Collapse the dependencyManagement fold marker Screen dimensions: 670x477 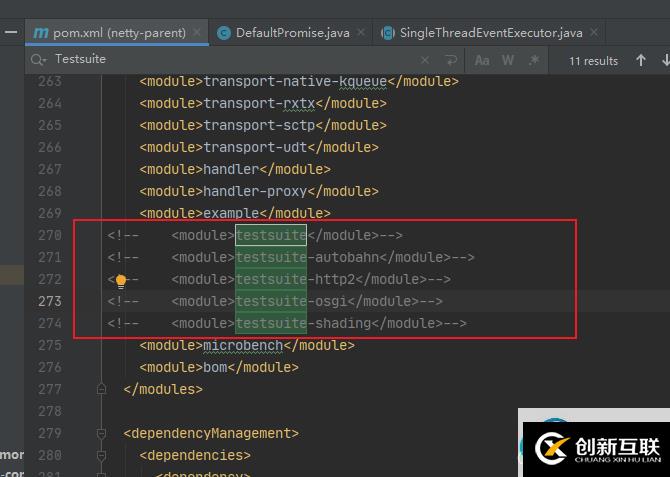[x=101, y=433]
